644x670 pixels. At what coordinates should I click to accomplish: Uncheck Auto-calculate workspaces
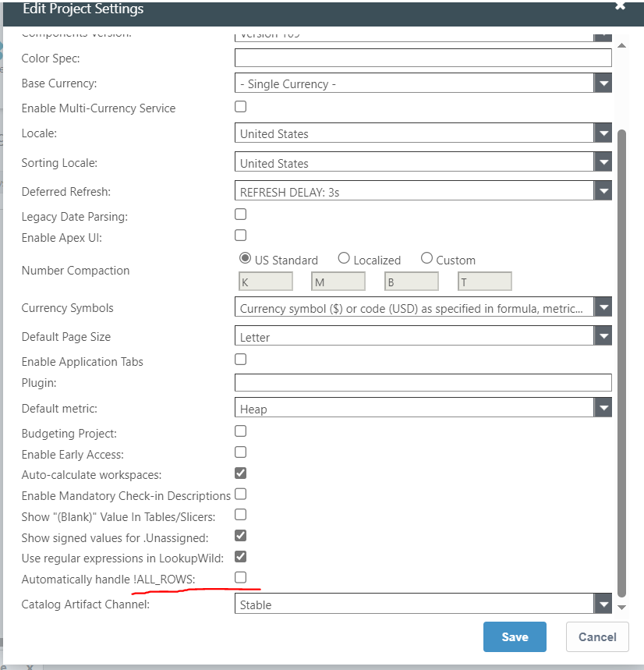tap(241, 473)
